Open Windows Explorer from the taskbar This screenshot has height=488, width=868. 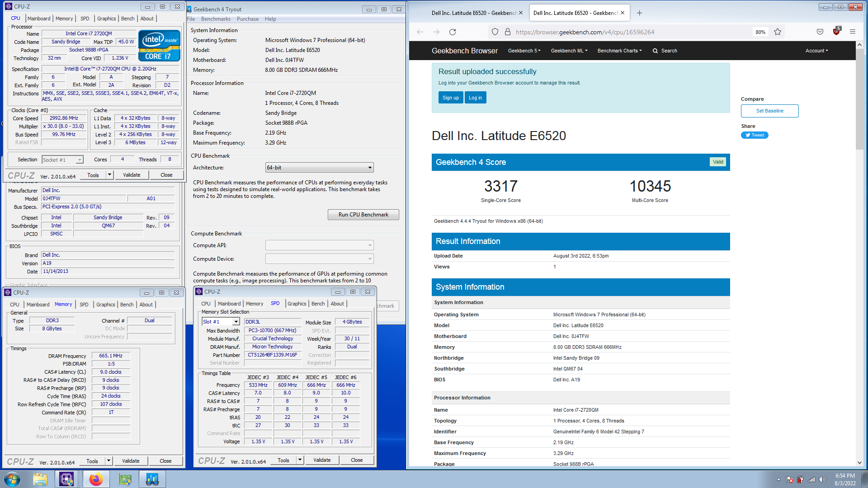point(40,479)
